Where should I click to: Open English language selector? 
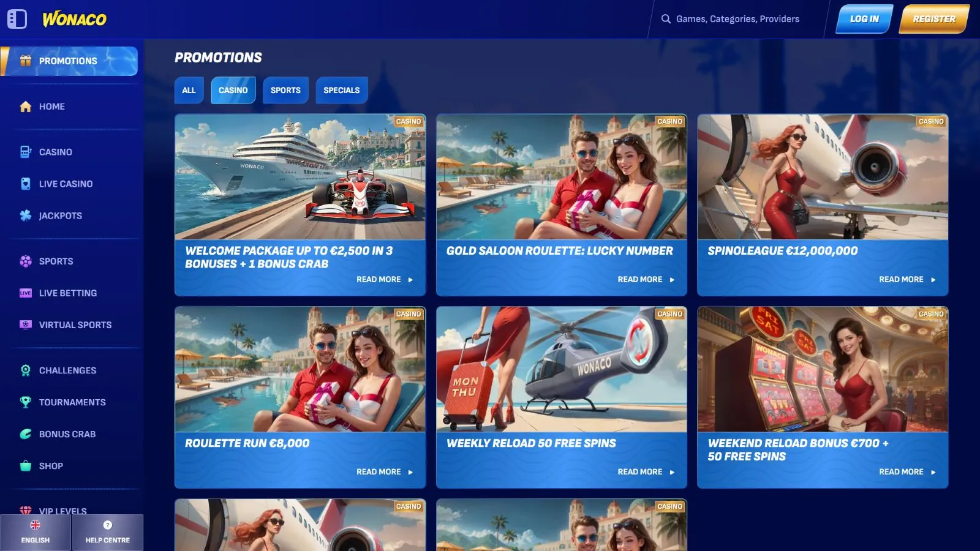coord(36,532)
